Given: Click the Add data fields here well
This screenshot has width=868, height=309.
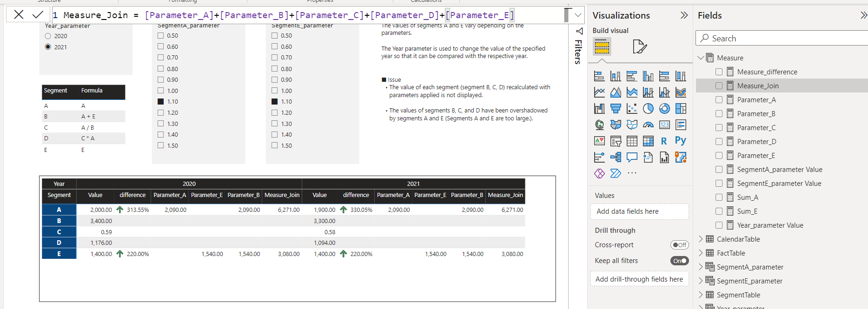Looking at the screenshot, I should [639, 211].
